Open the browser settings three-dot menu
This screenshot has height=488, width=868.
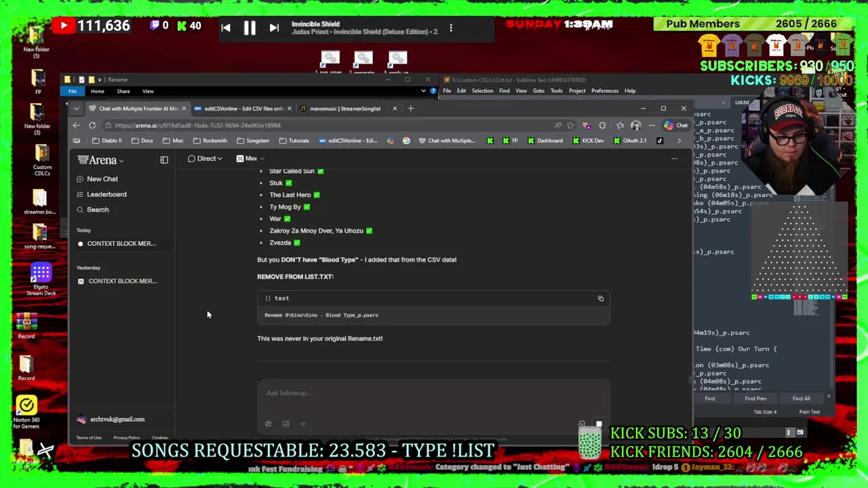652,125
